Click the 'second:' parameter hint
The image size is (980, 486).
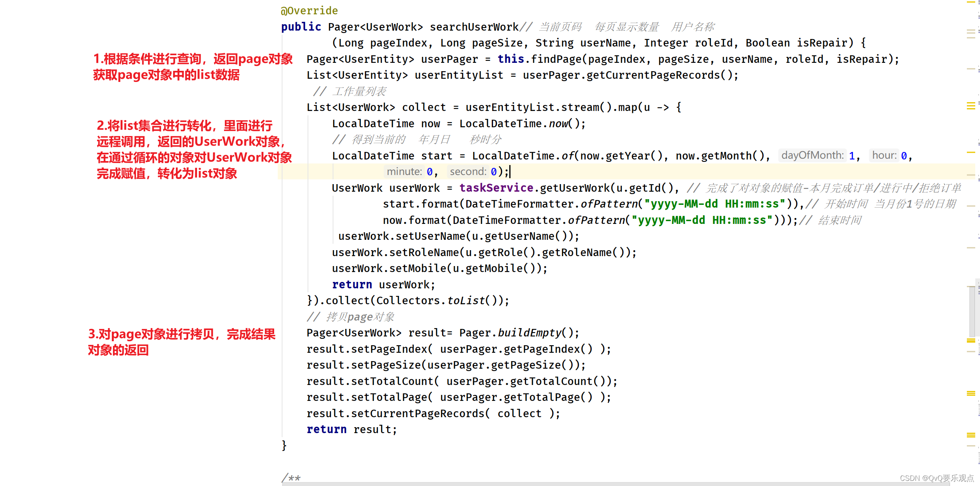coord(468,172)
